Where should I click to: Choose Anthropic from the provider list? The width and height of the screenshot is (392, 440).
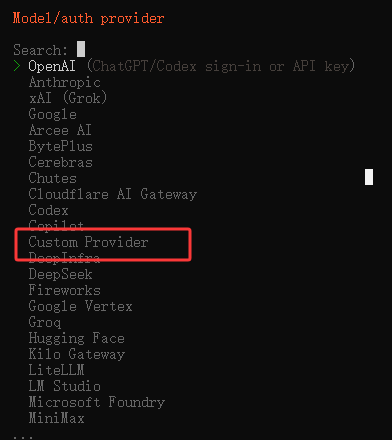pos(64,82)
